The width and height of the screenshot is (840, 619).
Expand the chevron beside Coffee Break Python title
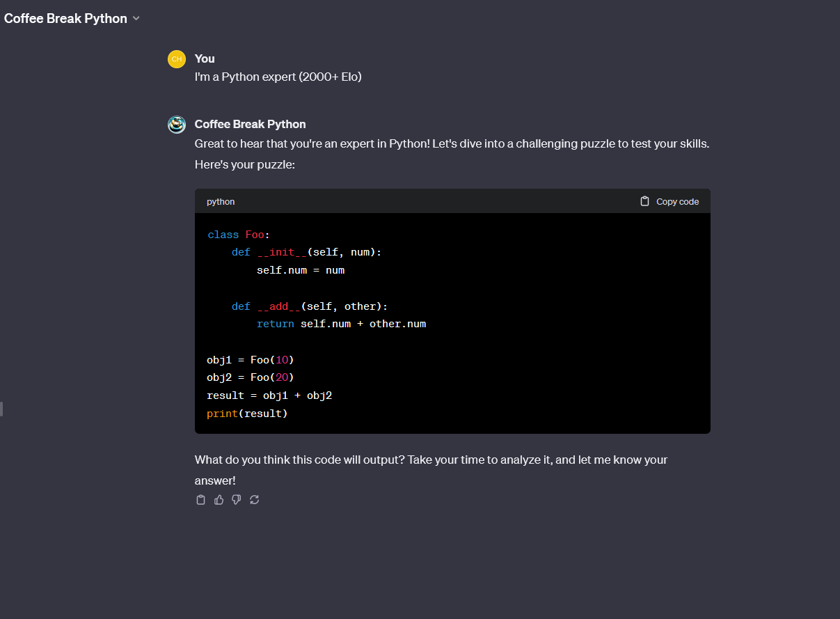click(x=136, y=19)
